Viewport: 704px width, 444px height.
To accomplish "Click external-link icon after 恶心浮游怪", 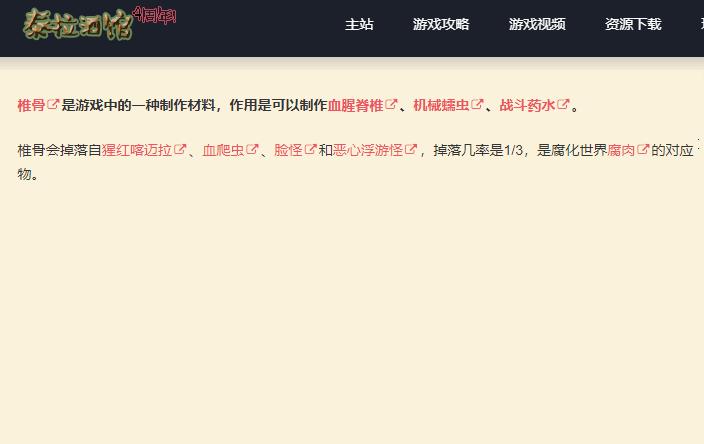I will (x=411, y=149).
